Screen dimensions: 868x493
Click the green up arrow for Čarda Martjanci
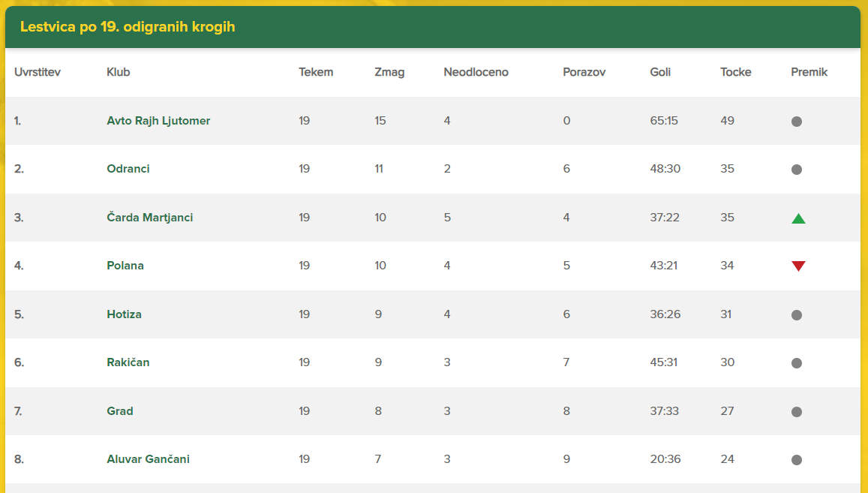pos(798,218)
